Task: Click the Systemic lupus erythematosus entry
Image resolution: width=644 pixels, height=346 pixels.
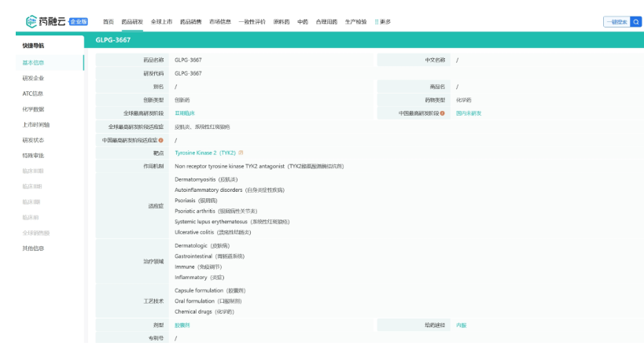Action: [232, 222]
